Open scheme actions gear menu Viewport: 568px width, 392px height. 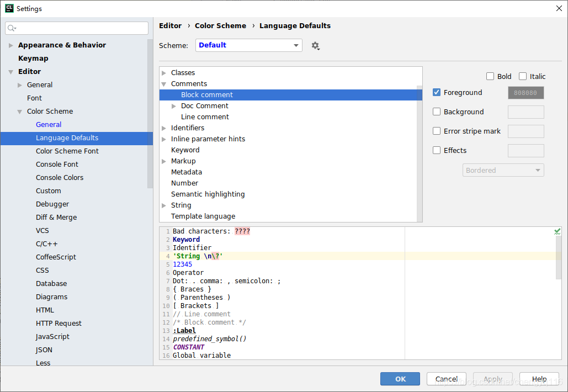click(x=316, y=46)
